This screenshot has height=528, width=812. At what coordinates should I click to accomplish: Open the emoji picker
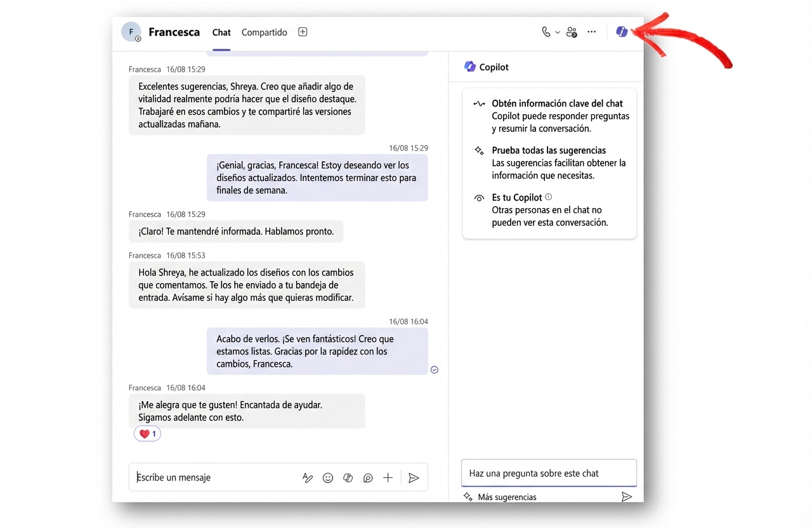pos(327,477)
